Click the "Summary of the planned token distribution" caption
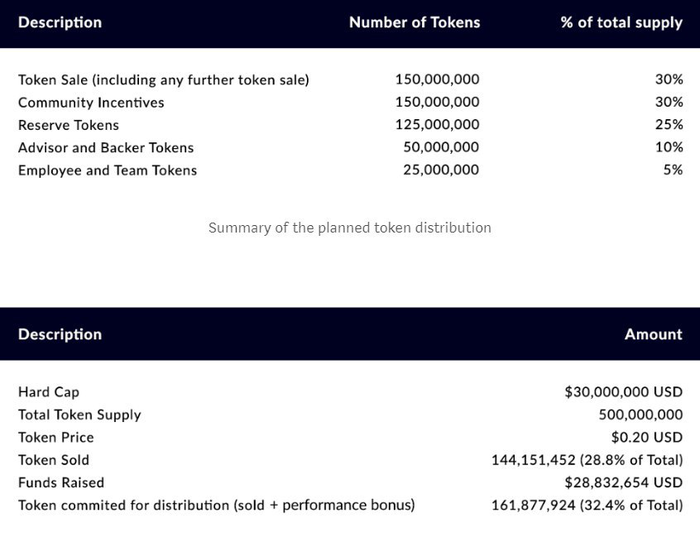Screen dimensions: 700x547 [349, 227]
